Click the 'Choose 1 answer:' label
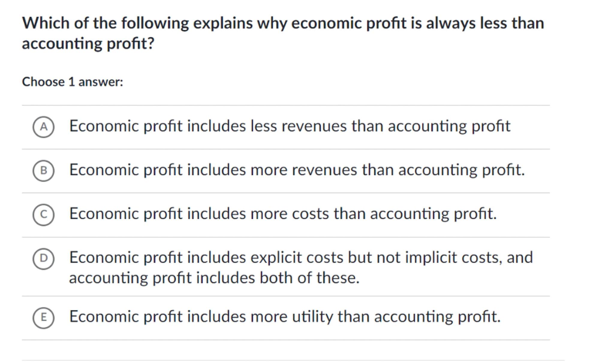The image size is (614, 364). click(73, 82)
